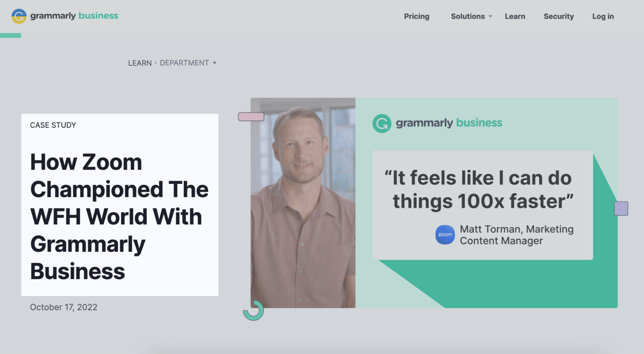This screenshot has width=644, height=354.
Task: Click the Zoom logo icon in testimonial
Action: pyautogui.click(x=444, y=234)
